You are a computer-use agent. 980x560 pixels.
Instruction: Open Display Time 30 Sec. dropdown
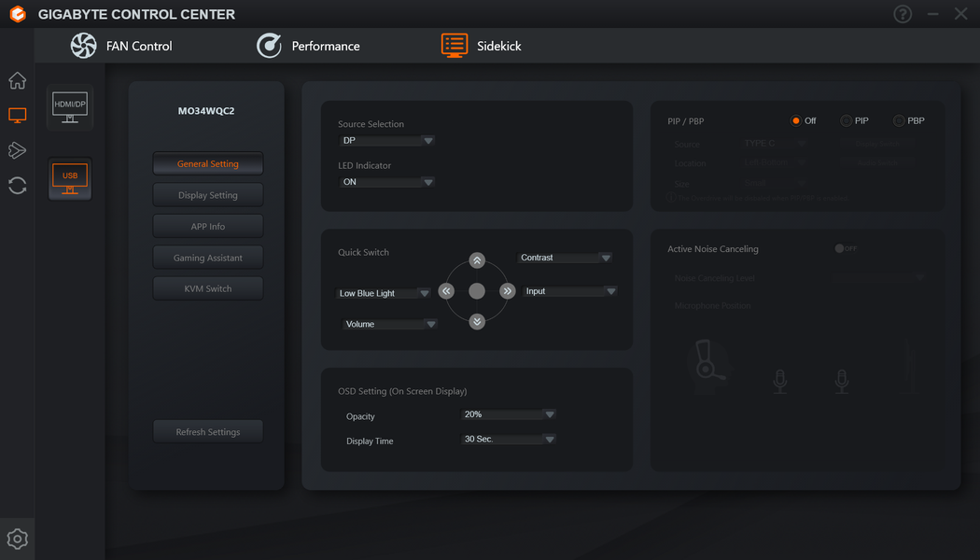[508, 440]
